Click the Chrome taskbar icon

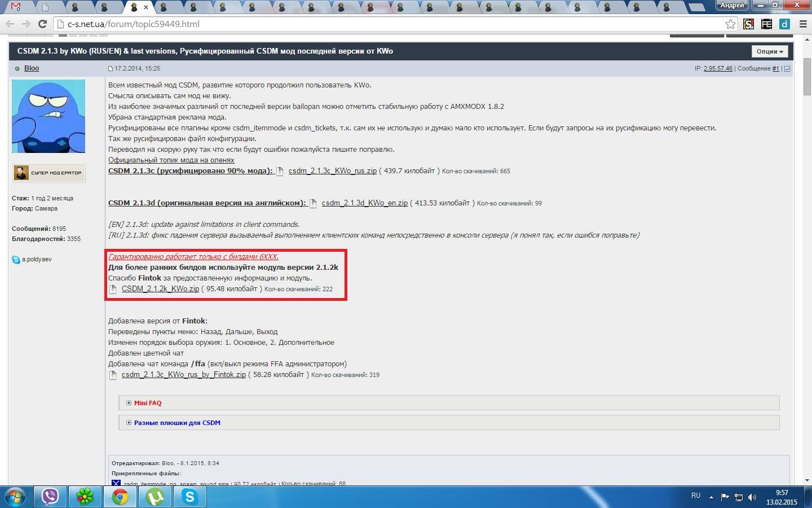coord(120,497)
